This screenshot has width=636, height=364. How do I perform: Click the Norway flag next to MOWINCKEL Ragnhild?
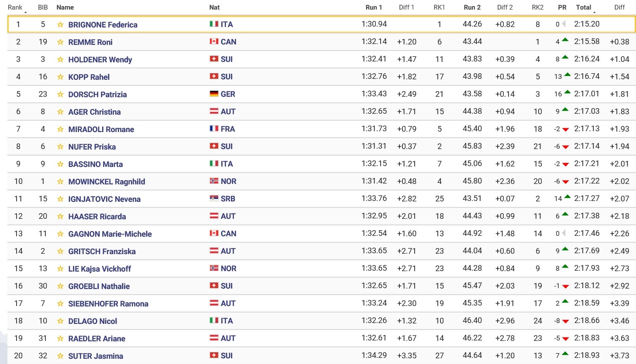(x=214, y=181)
